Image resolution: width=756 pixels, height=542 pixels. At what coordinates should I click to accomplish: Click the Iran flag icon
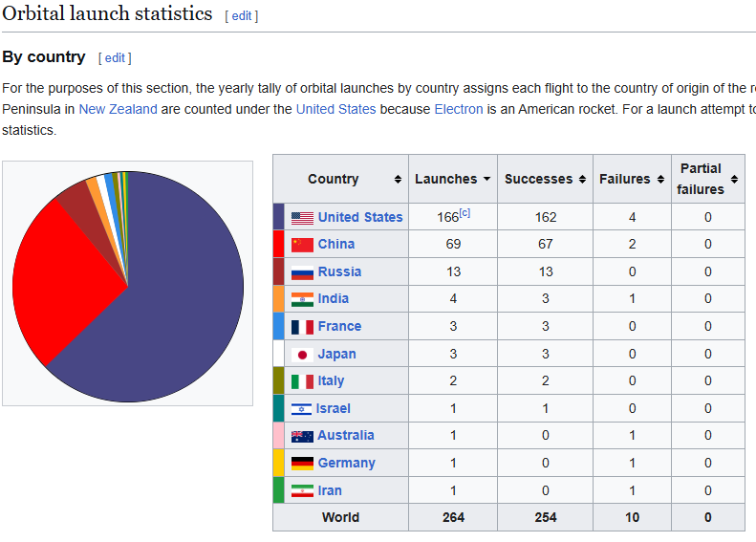[x=302, y=491]
